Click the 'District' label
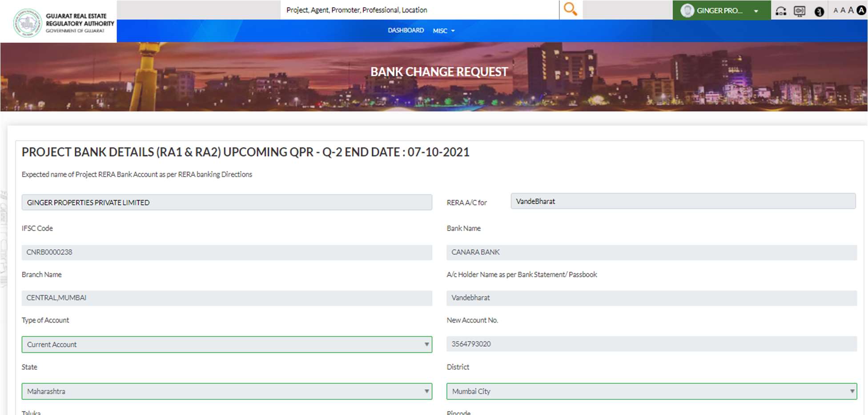The image size is (868, 415). click(x=458, y=367)
